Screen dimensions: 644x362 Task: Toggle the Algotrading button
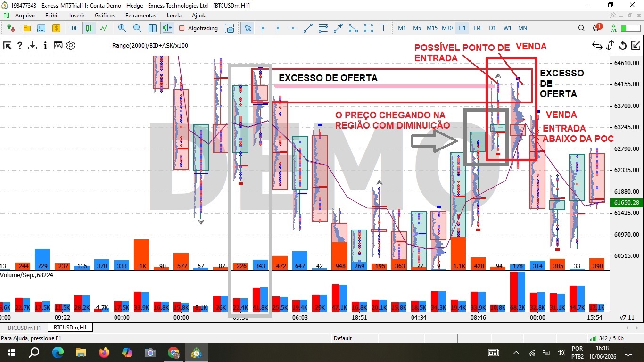198,28
